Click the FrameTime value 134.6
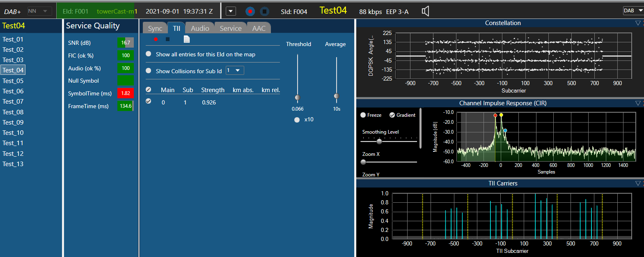644x257 pixels. pos(126,106)
